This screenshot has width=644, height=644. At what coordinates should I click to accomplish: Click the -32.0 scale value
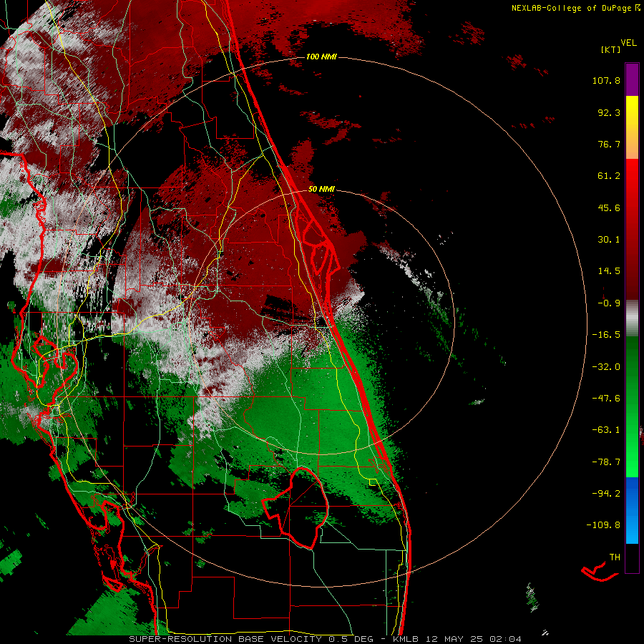[606, 367]
